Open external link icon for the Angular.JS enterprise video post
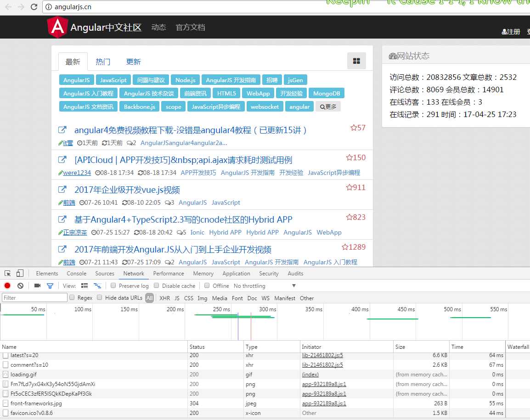 [x=62, y=249]
